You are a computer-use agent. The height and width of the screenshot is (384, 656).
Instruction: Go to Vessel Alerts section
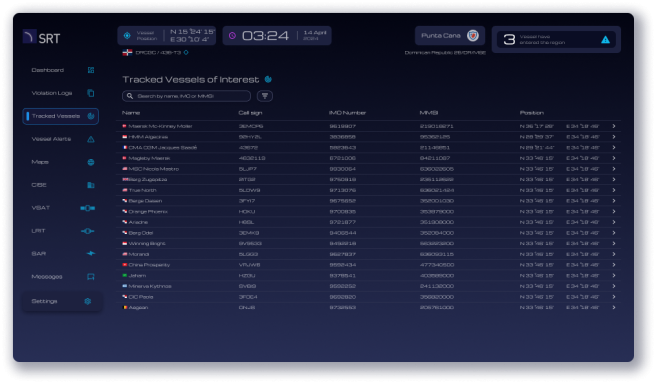(61, 139)
